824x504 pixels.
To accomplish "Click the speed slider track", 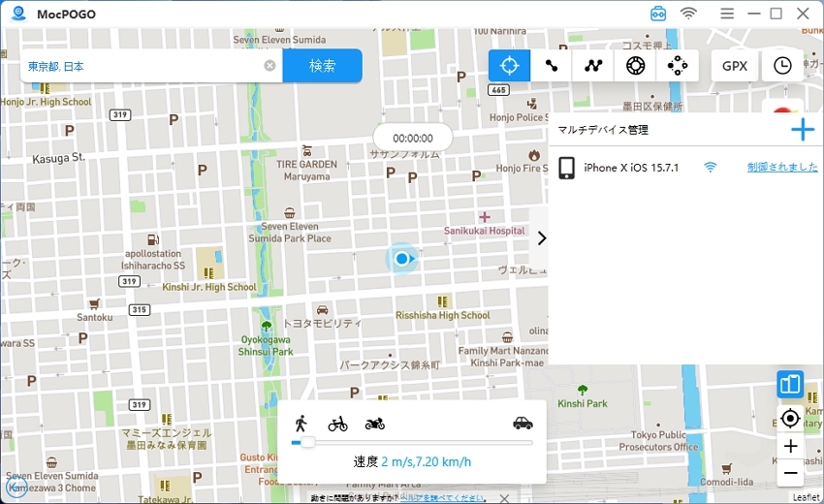I will pos(417,442).
